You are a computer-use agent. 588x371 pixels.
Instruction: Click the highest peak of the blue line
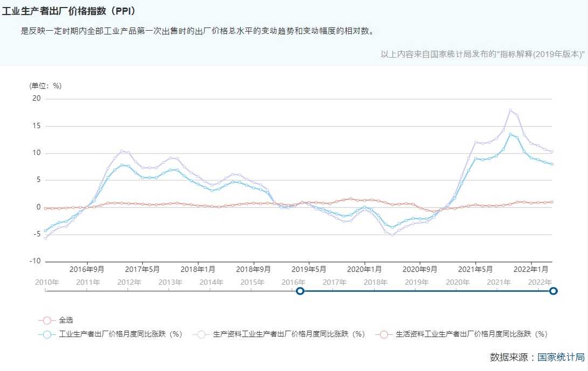tap(510, 134)
